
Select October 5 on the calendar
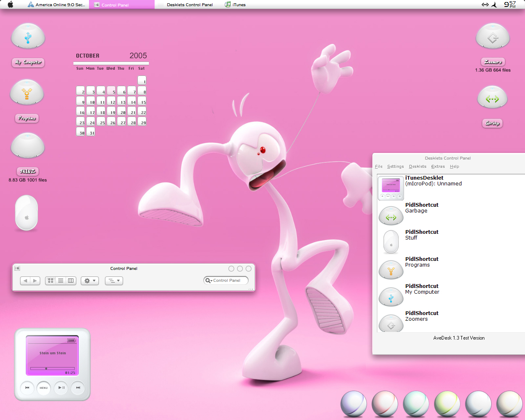(x=111, y=90)
